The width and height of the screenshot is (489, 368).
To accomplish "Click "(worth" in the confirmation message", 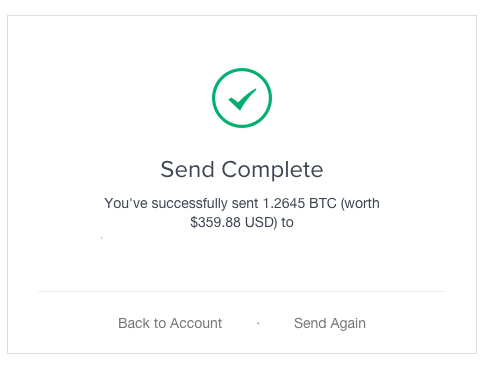I will coord(360,203).
